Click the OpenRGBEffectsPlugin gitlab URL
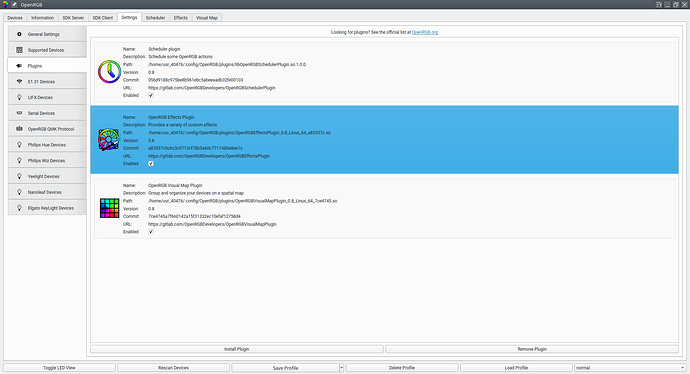Image resolution: width=690 pixels, height=374 pixels. (x=209, y=156)
